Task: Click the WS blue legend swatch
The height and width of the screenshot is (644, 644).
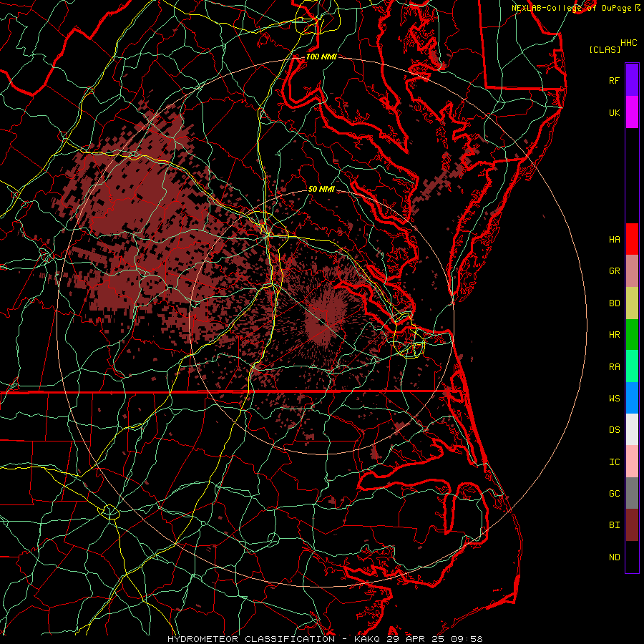Action: pos(632,398)
